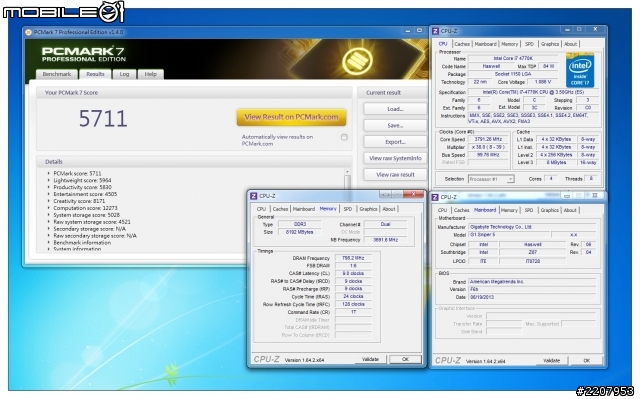The height and width of the screenshot is (399, 640).
Task: Click processor Name field Intel Core i7 4770K
Action: pyautogui.click(x=513, y=58)
